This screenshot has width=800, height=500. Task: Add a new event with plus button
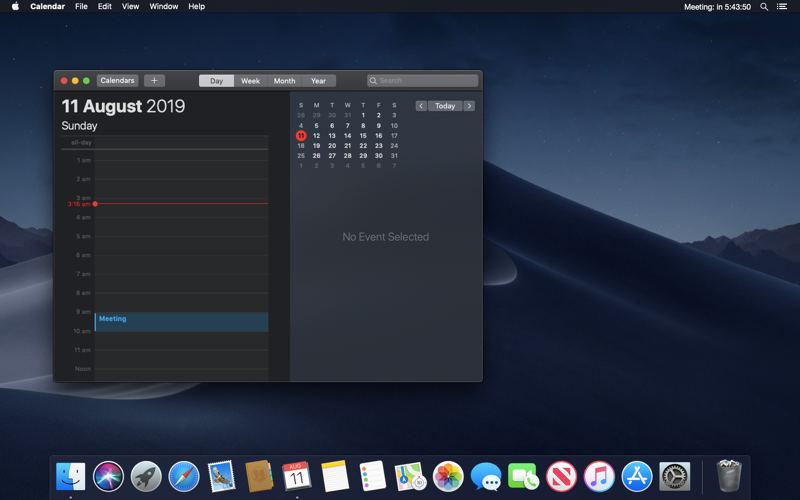tap(154, 81)
